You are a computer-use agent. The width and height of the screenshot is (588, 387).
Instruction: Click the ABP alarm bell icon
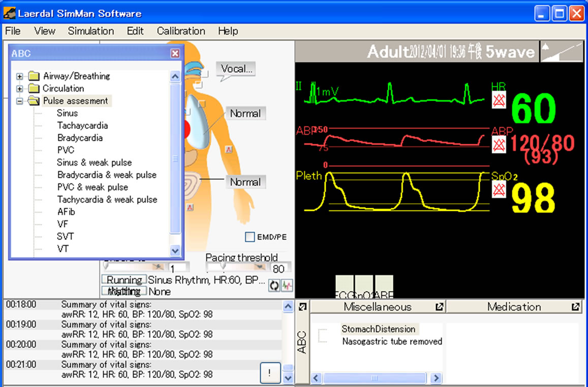(x=499, y=145)
